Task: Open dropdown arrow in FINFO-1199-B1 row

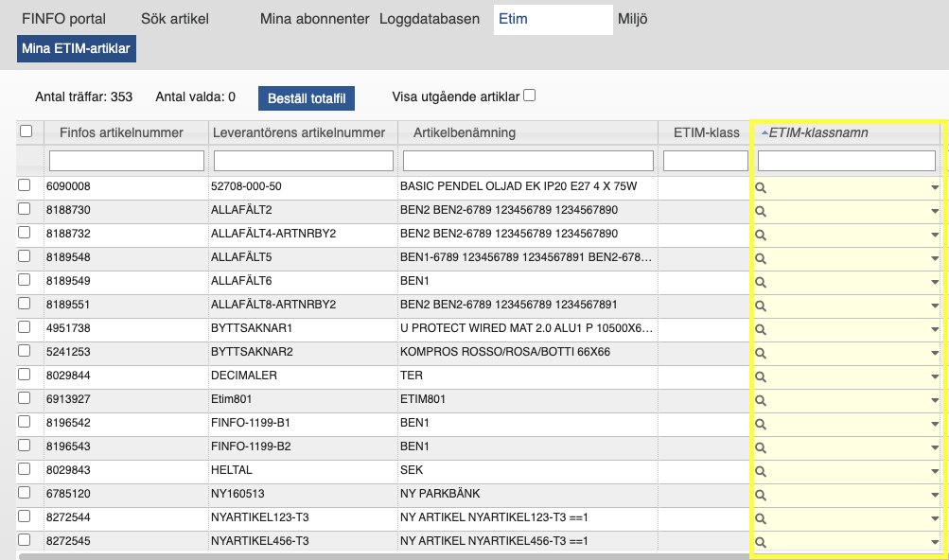Action: pyautogui.click(x=935, y=425)
